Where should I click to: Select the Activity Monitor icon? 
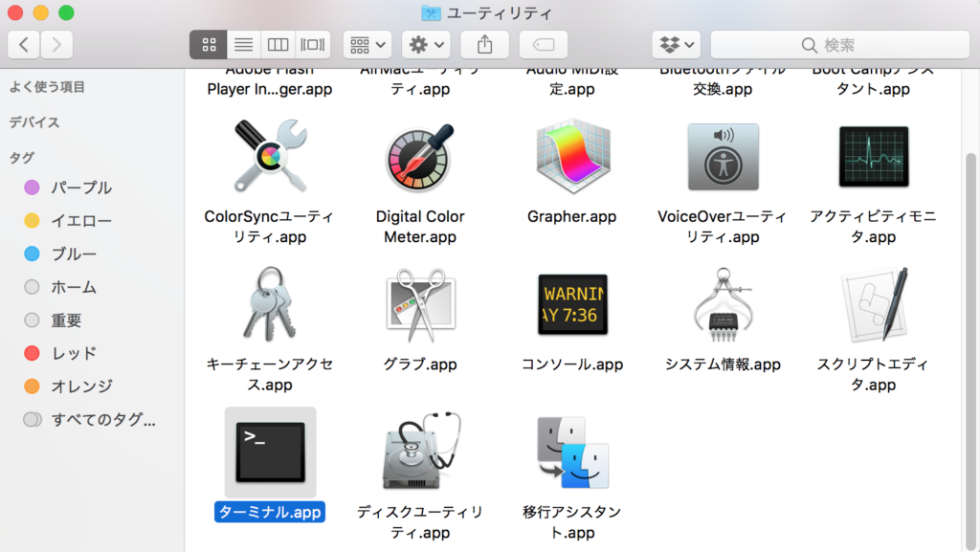coord(873,157)
